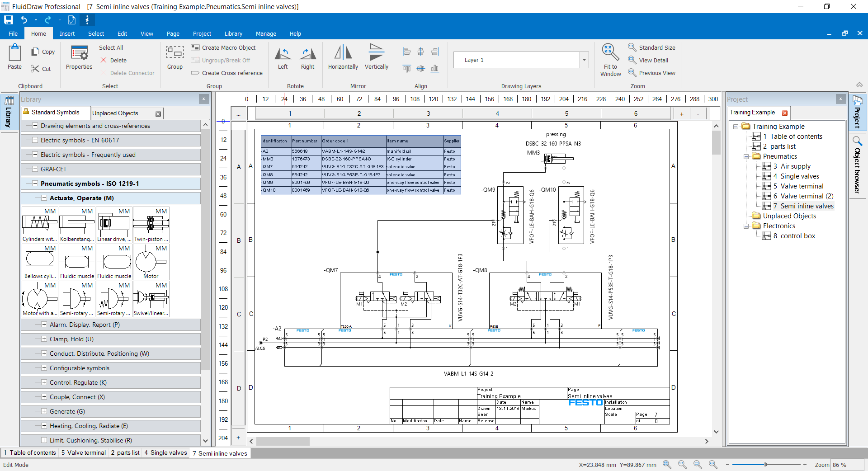Click the minus end of zoom slider

pyautogui.click(x=727, y=465)
